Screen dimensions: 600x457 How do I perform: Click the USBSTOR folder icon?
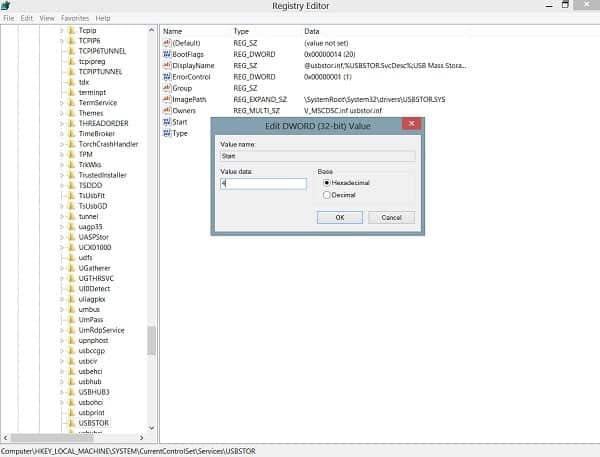tap(71, 423)
